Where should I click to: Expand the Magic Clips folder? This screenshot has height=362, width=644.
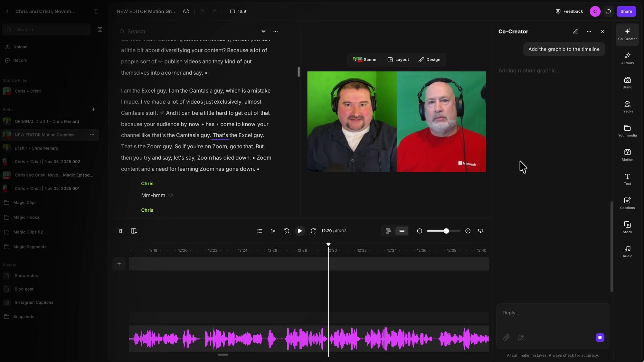(25, 203)
